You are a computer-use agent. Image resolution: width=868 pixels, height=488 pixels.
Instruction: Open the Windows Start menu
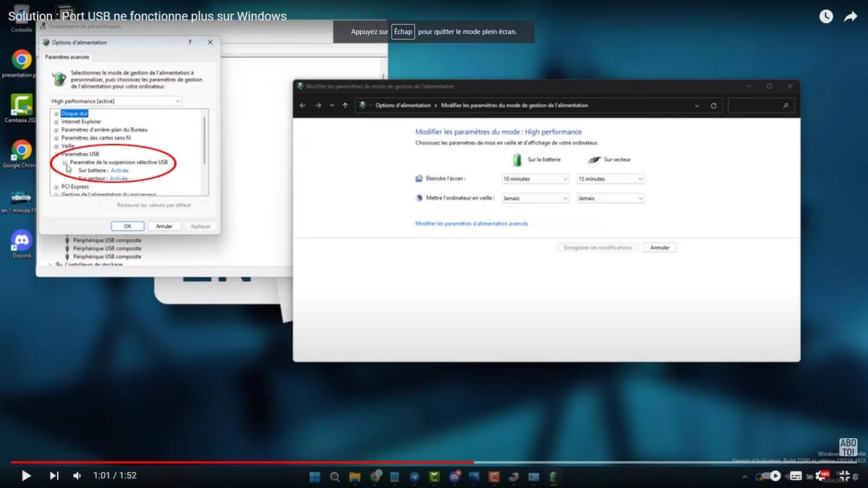tap(315, 476)
